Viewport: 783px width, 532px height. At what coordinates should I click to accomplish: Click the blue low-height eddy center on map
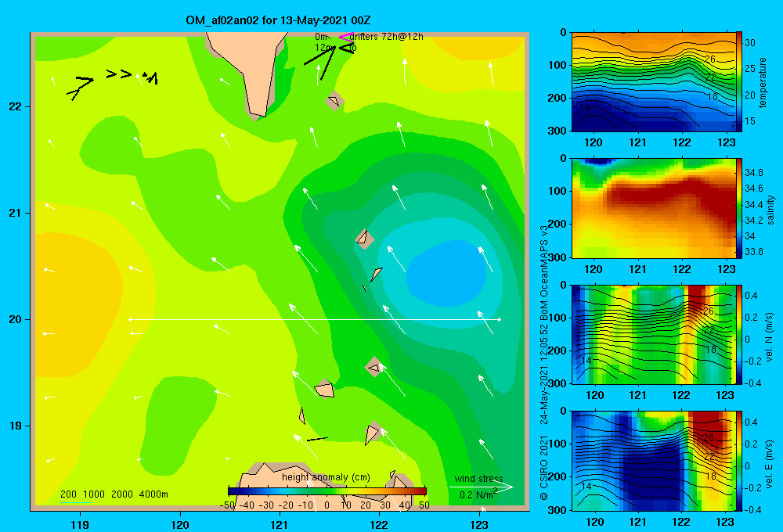click(x=446, y=273)
